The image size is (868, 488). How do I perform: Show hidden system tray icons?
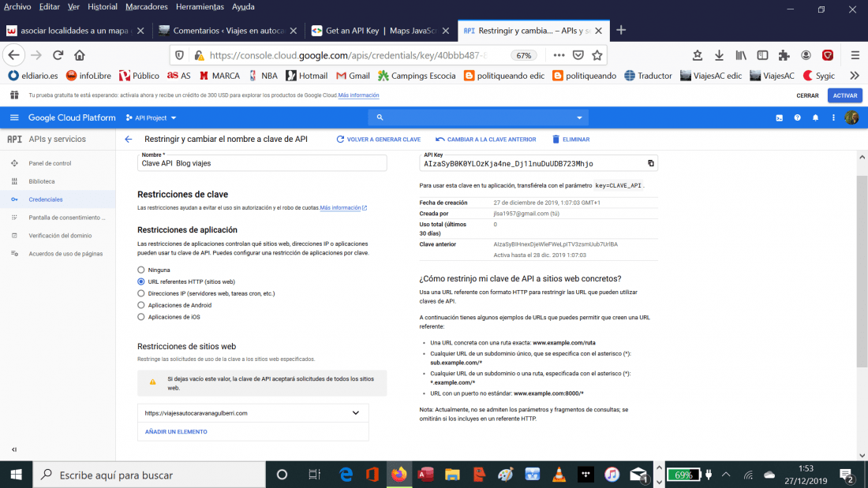(x=726, y=475)
